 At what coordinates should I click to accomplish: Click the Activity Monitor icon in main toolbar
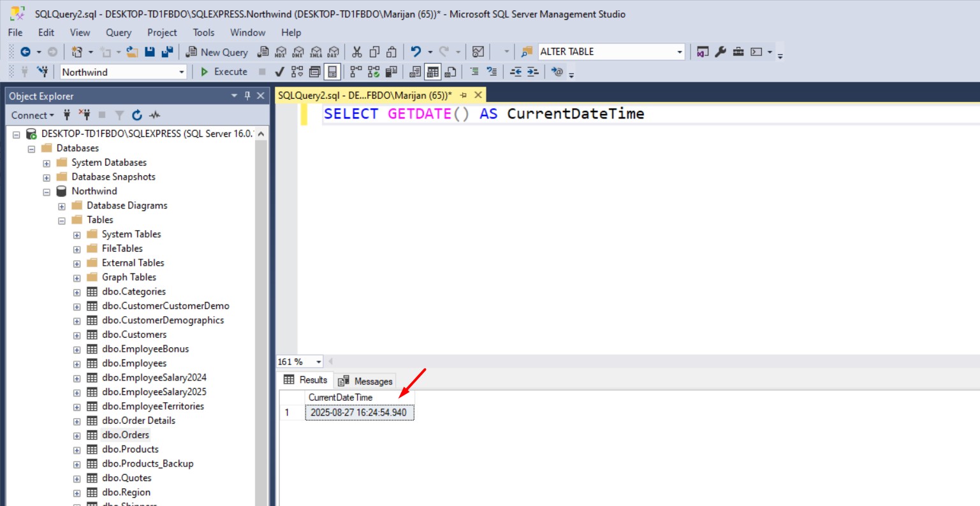point(478,52)
